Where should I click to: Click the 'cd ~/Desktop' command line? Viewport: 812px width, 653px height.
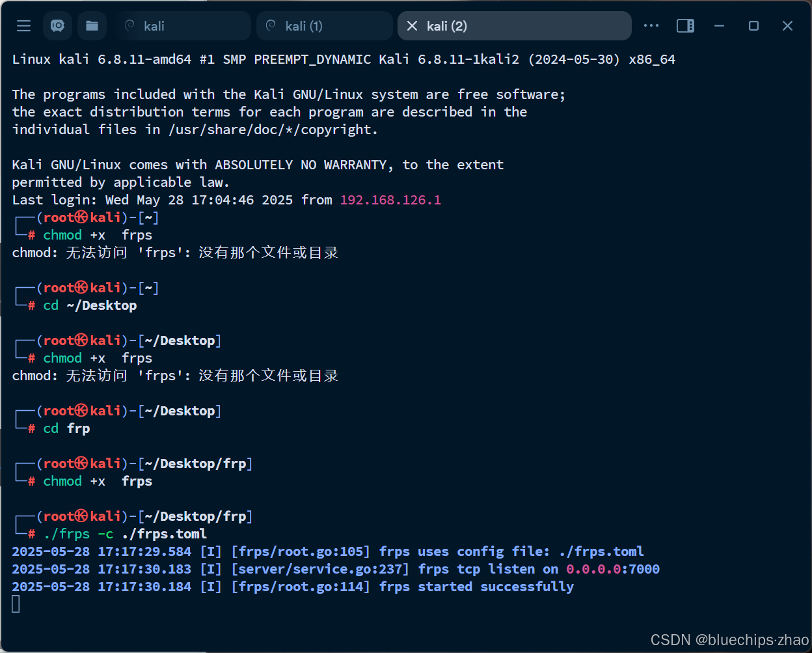(x=90, y=305)
